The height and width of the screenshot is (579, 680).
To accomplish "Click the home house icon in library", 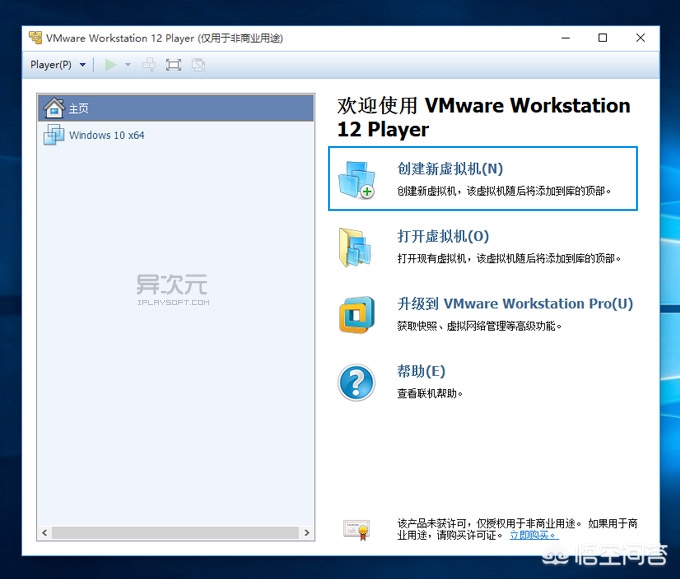I will point(54,108).
